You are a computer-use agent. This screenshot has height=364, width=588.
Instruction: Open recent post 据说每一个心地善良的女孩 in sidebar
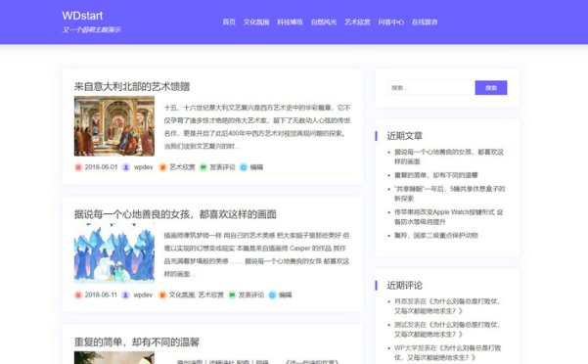(449, 157)
